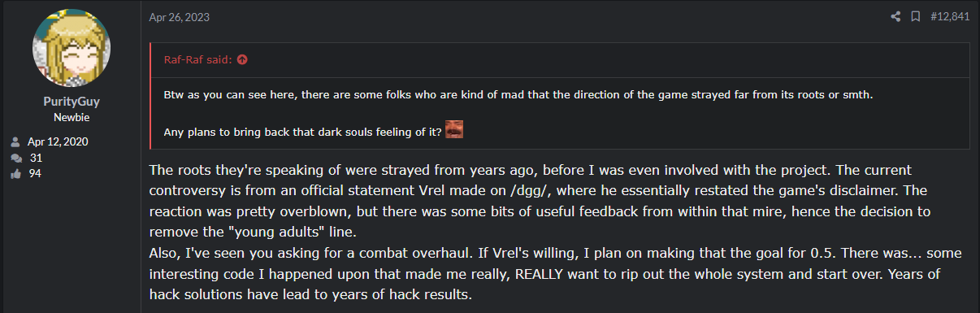
Task: Click the thumbs-up reaction score icon
Action: coord(15,173)
